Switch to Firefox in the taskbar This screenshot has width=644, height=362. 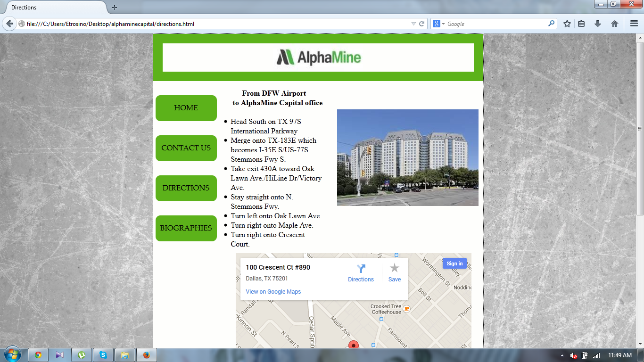(x=146, y=355)
